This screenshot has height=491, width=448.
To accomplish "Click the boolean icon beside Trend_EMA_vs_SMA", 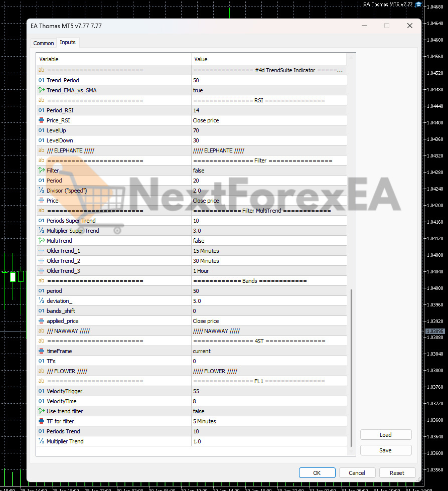I will coord(41,90).
